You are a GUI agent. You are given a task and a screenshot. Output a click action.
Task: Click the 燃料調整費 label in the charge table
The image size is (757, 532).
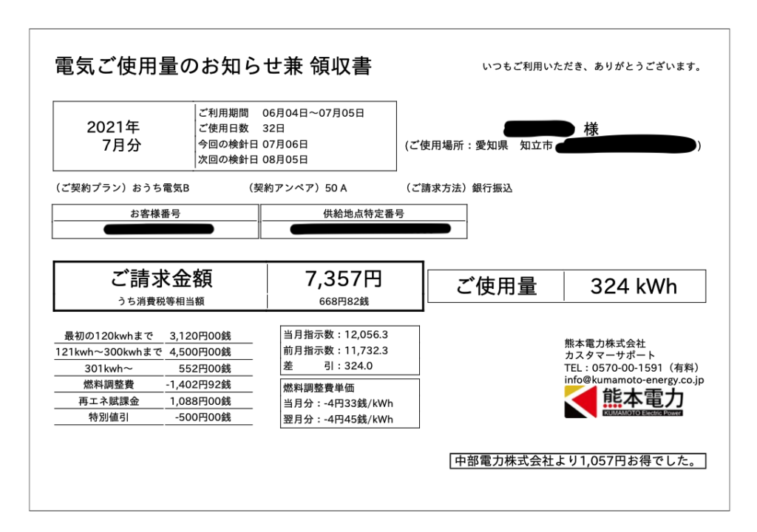click(109, 385)
